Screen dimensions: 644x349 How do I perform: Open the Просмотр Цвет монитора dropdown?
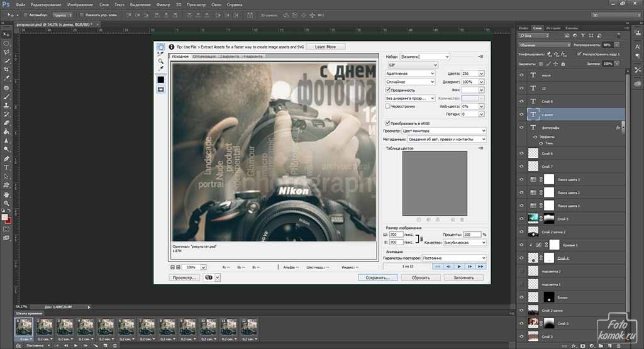pos(444,131)
